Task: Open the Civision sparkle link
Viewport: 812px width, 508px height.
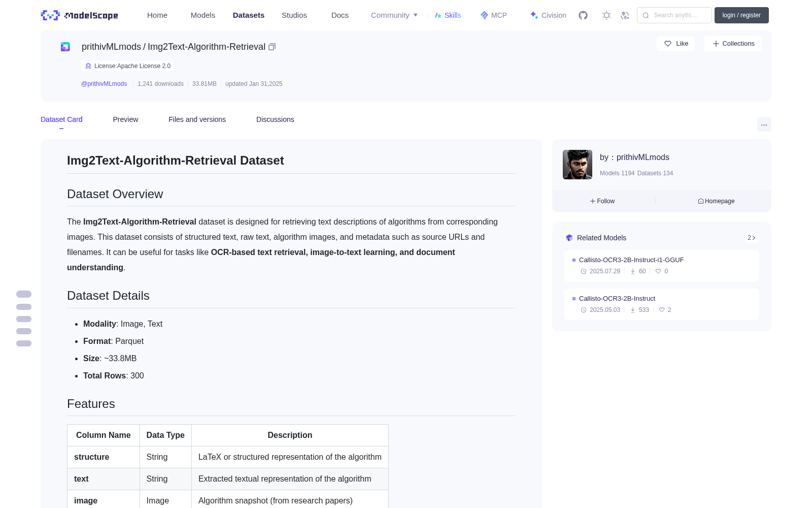Action: 548,15
